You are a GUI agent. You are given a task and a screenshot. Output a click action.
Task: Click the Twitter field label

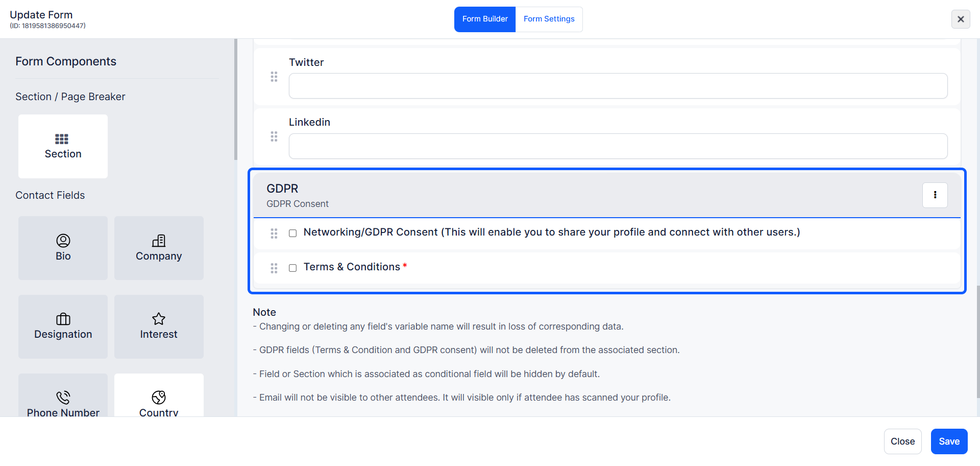(306, 62)
